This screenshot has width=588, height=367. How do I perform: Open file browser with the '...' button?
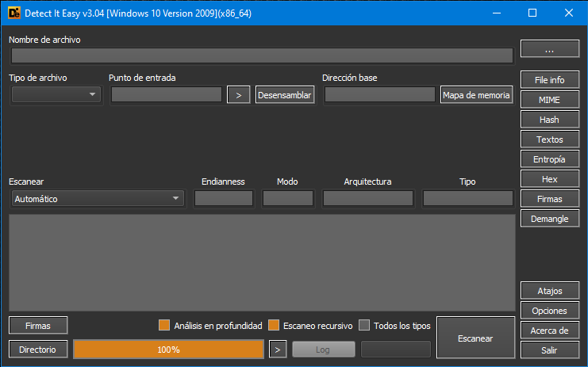point(550,49)
